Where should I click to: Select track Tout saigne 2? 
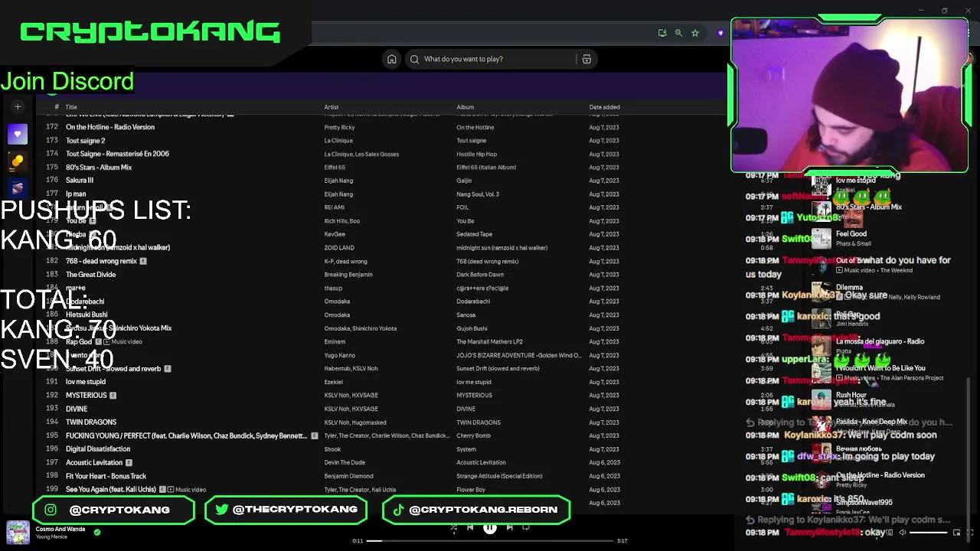tap(85, 141)
